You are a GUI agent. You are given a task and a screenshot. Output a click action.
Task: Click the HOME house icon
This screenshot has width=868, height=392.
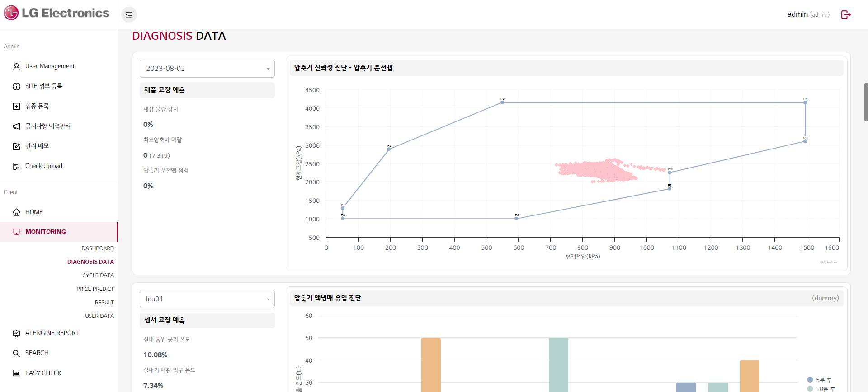click(x=16, y=212)
